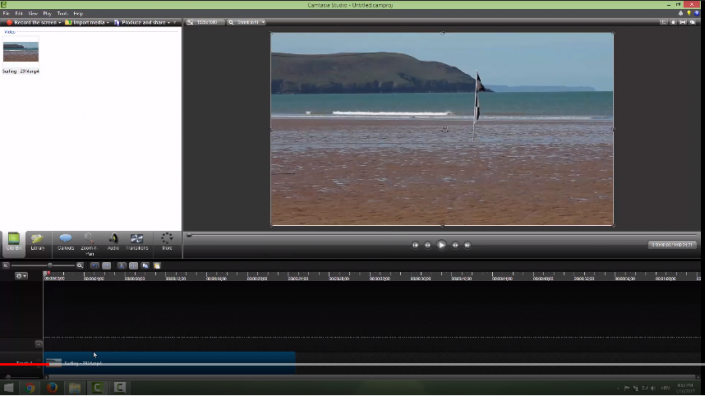
Task: Jump to previous clip button
Action: tap(415, 245)
